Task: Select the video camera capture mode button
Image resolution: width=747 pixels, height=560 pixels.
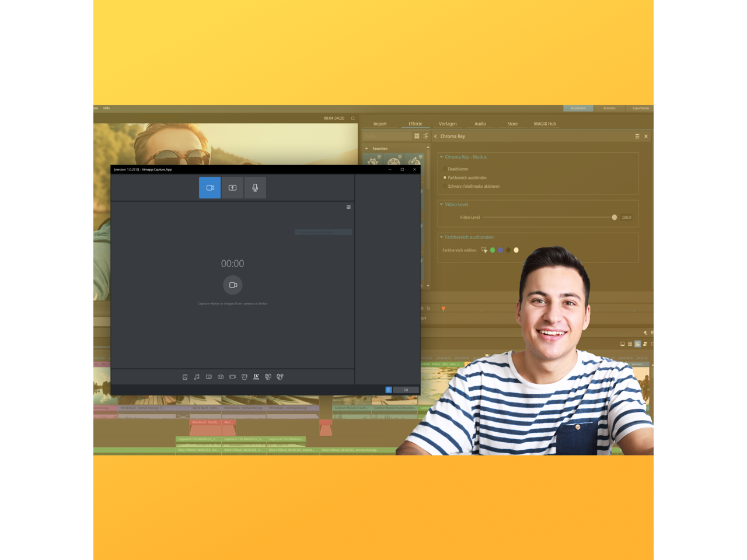Action: point(210,188)
